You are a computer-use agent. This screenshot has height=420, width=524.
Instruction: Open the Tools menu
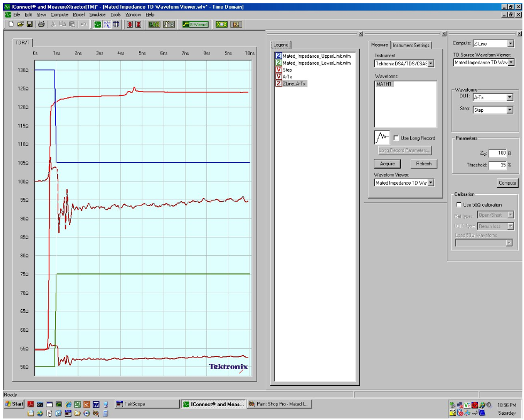115,15
